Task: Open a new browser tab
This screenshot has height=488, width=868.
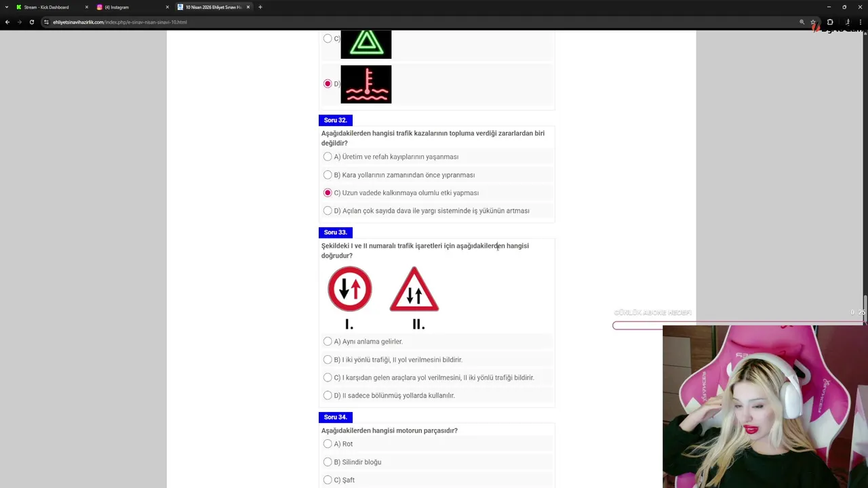Action: point(260,7)
